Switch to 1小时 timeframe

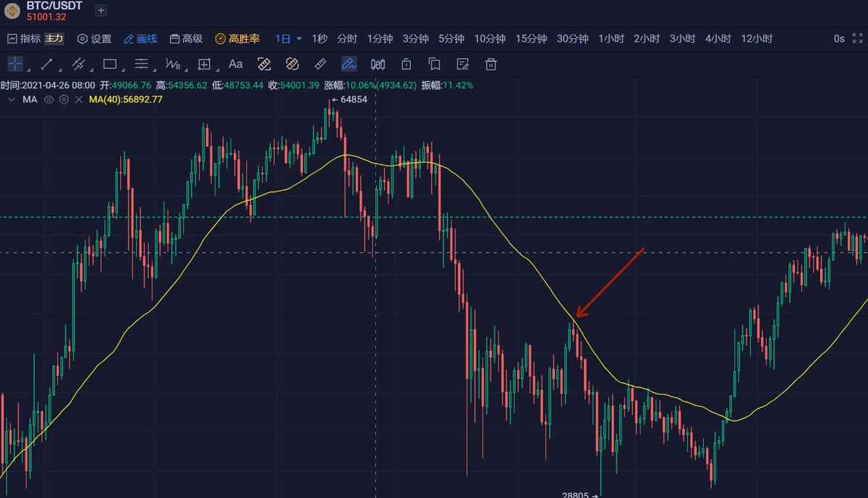[x=611, y=39]
